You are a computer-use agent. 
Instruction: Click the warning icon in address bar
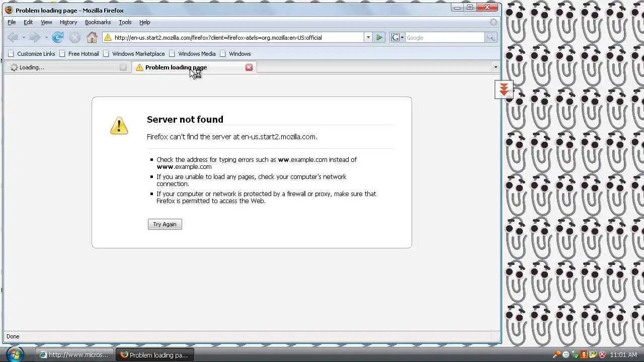(x=107, y=38)
